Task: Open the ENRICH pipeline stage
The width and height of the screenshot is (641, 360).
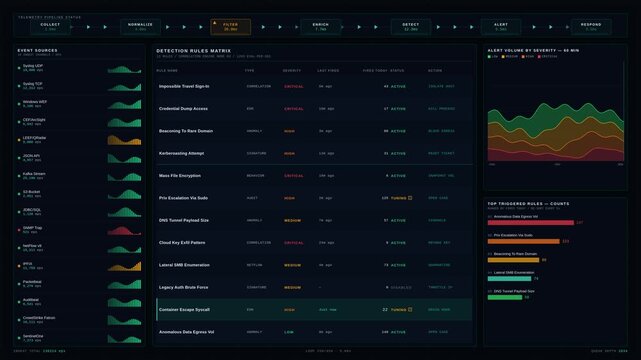Action: (x=320, y=27)
